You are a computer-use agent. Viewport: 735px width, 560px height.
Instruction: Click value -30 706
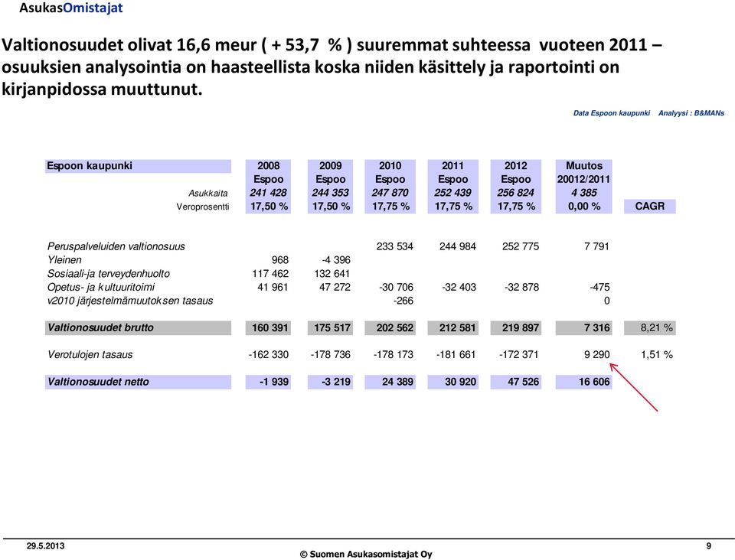click(x=396, y=287)
